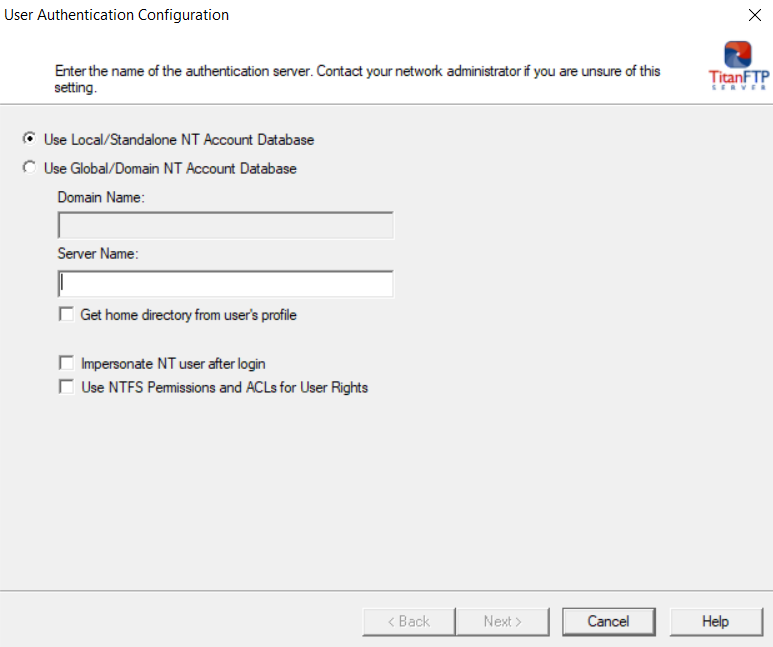Click the disabled Back button
773x647 pixels.
point(408,621)
